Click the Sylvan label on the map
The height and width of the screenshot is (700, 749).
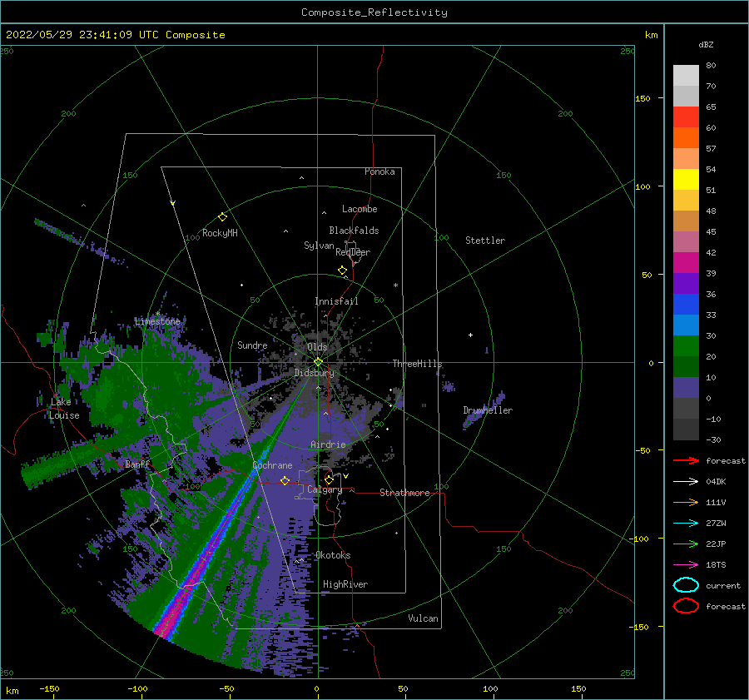tap(319, 246)
